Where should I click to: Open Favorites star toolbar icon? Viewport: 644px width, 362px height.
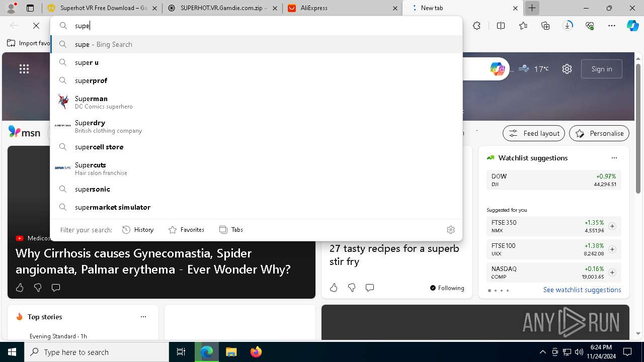(x=523, y=26)
